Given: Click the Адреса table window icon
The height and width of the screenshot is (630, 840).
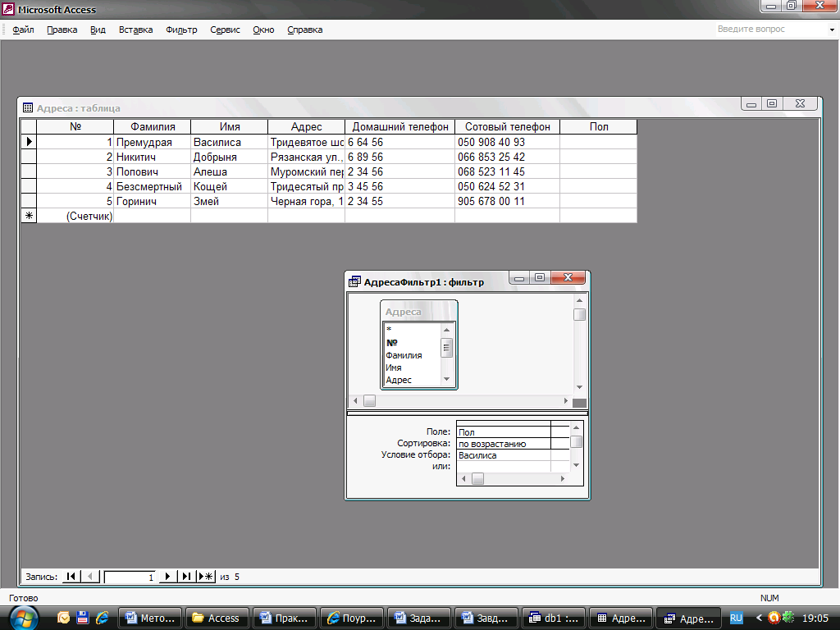Looking at the screenshot, I should click(28, 107).
